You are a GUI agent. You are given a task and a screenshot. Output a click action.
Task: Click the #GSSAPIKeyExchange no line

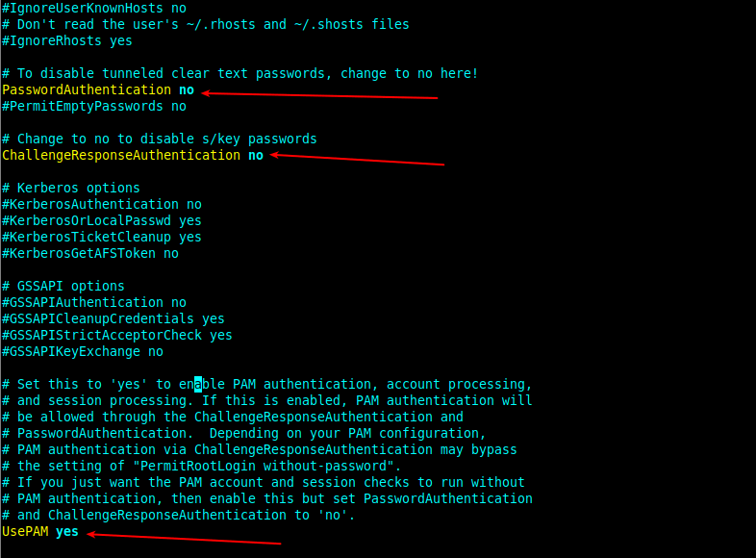click(83, 351)
